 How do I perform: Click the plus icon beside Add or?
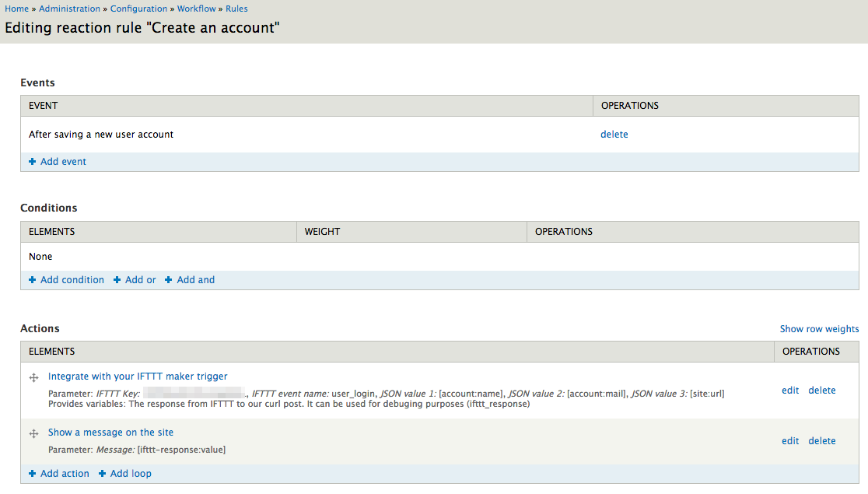115,279
